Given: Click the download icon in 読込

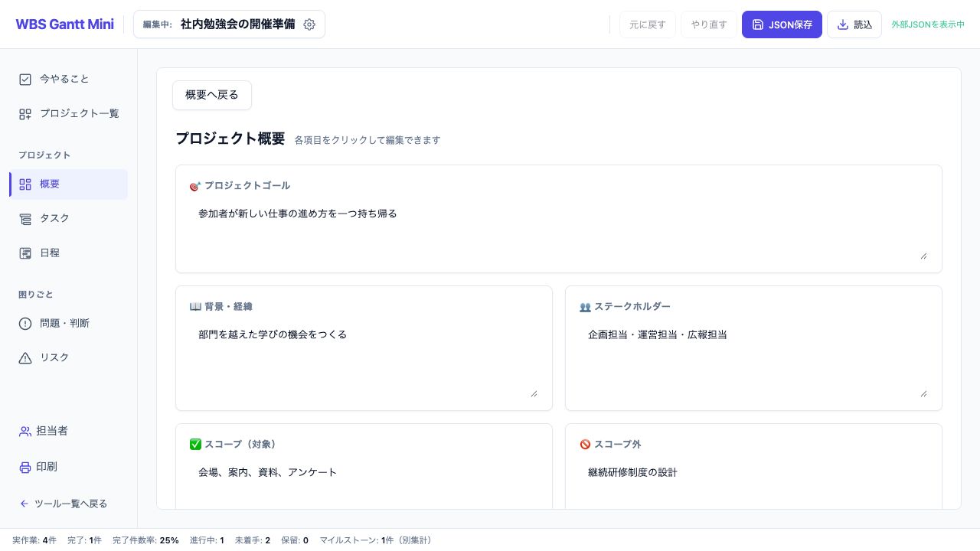Looking at the screenshot, I should coord(843,24).
